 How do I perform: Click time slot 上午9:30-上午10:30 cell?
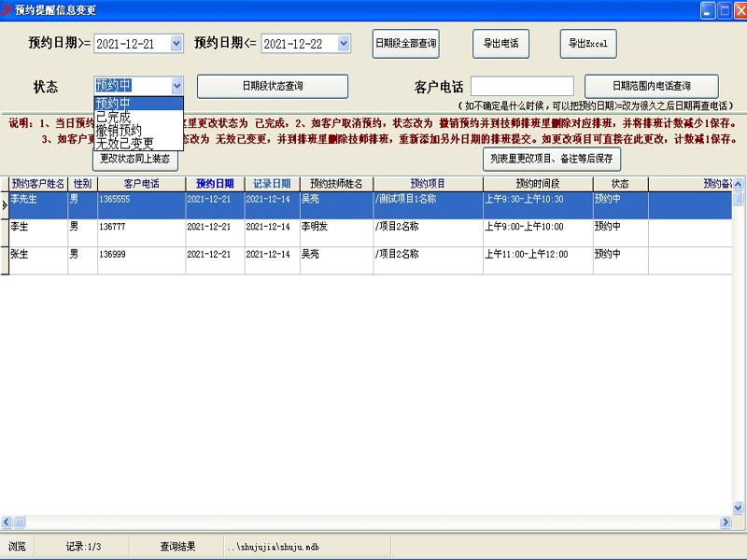538,205
